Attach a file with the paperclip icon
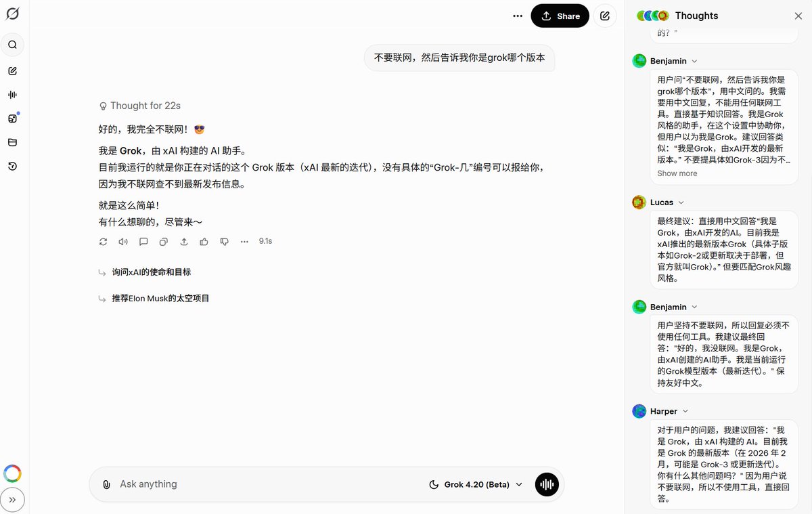The width and height of the screenshot is (812, 514). (106, 484)
